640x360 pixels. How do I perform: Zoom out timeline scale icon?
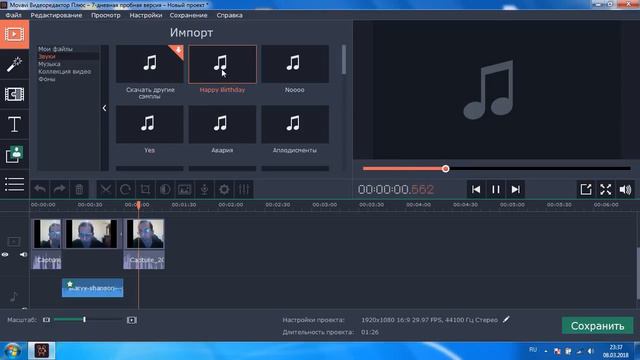coord(46,320)
